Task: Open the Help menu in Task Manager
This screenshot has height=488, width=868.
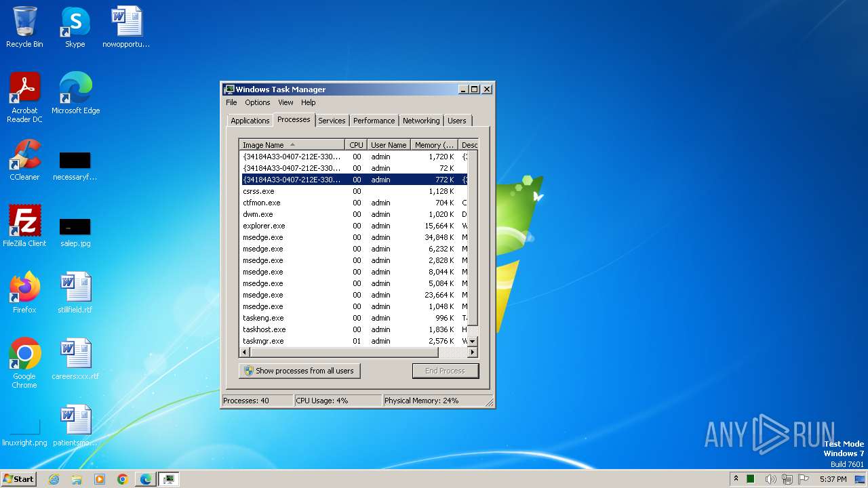Action: (x=308, y=102)
